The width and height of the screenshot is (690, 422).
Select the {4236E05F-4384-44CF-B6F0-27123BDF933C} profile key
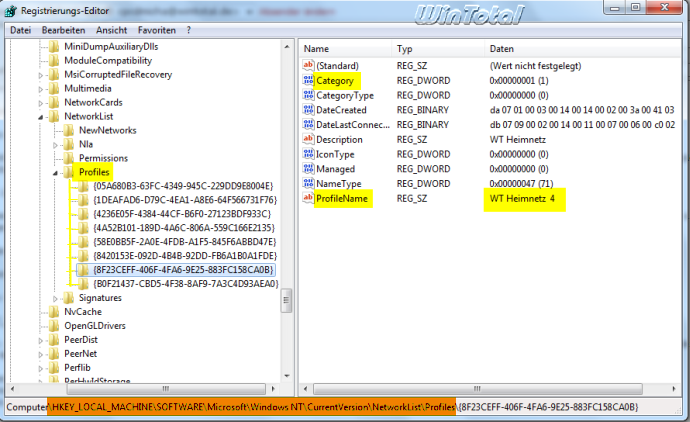(182, 214)
